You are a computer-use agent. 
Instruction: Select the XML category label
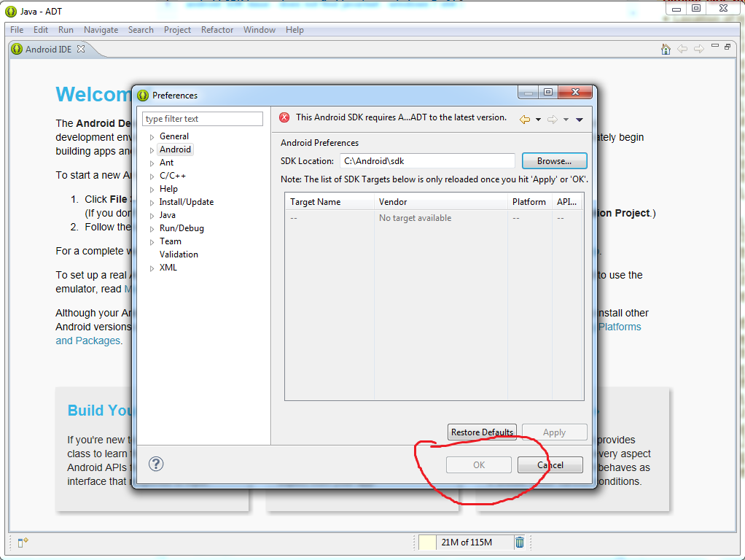pos(168,267)
